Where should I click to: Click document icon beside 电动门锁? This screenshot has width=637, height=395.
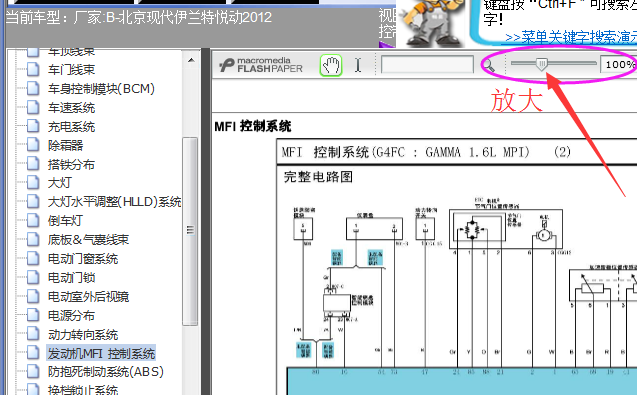[33, 278]
